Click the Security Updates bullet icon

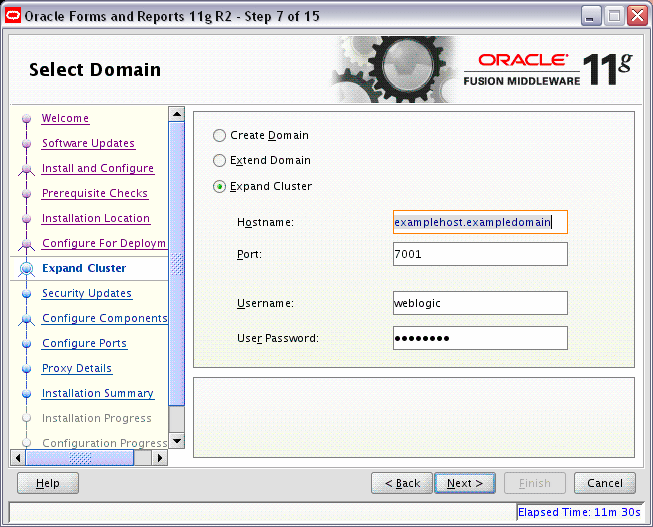pyautogui.click(x=27, y=294)
